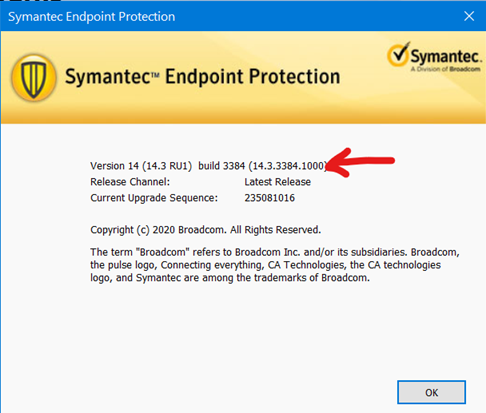Image resolution: width=486 pixels, height=413 pixels.
Task: Select the 'Version 14 (14.3 RU1)' text
Action: click(x=141, y=166)
